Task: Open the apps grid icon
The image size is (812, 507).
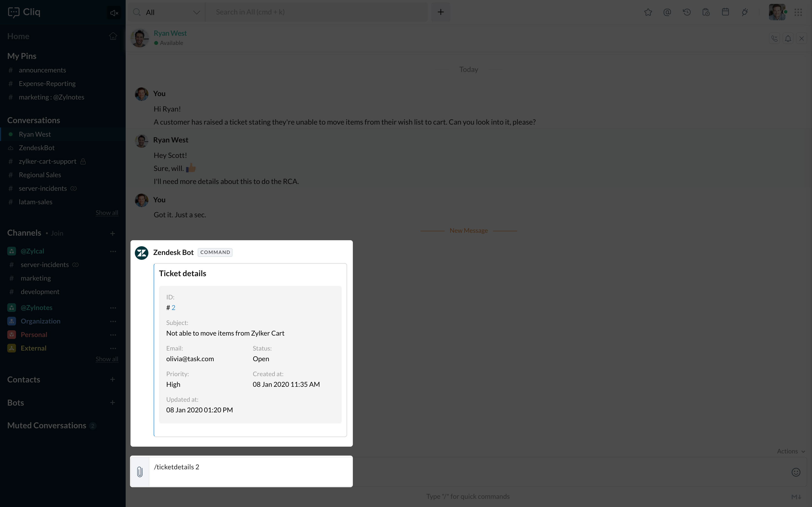Action: 798,12
